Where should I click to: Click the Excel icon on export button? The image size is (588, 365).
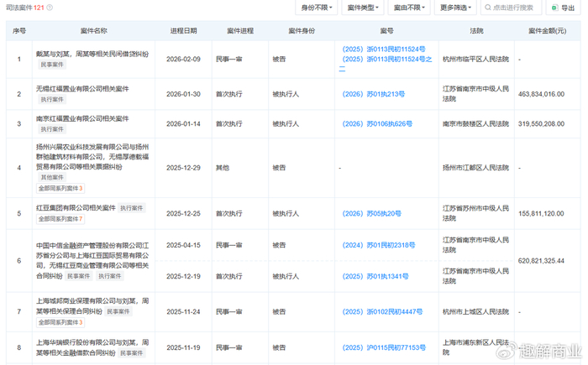coord(554,8)
